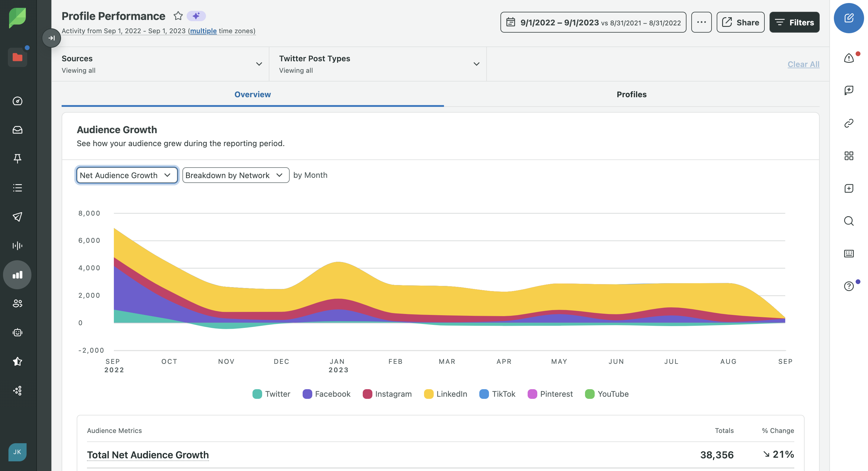Switch to the Profiles tab

631,93
